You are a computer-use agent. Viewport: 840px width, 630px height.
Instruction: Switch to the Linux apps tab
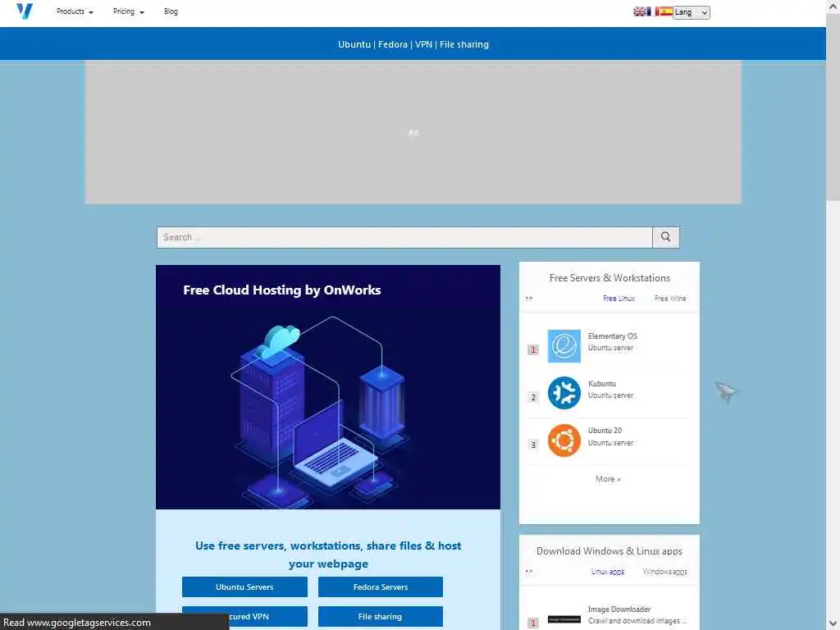608,572
